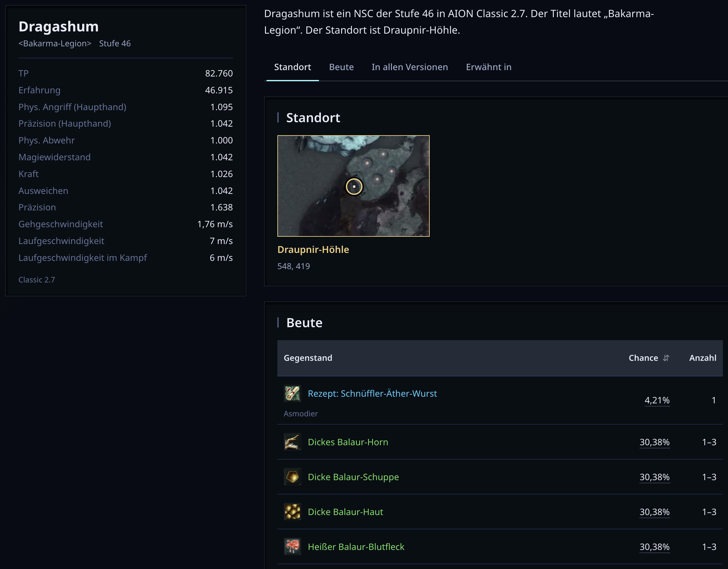Viewport: 728px width, 569px height.
Task: Click the Präzision value 1.638
Action: 221,207
